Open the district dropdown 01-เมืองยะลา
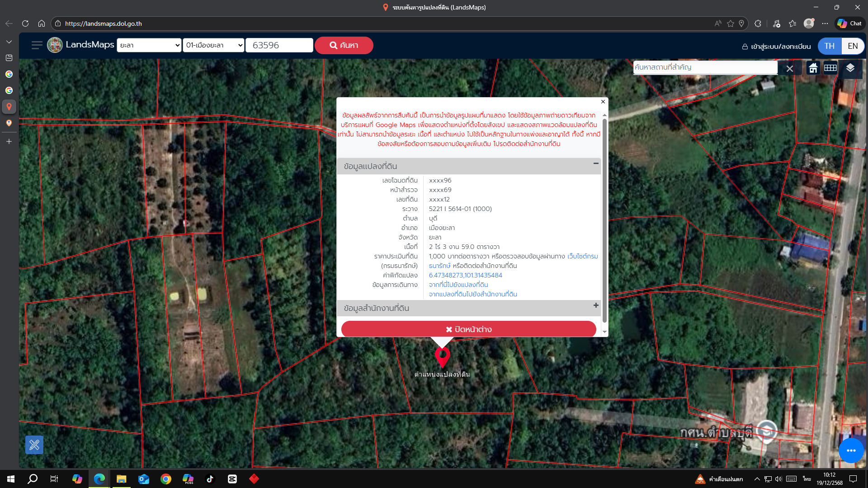868x488 pixels. (x=213, y=45)
